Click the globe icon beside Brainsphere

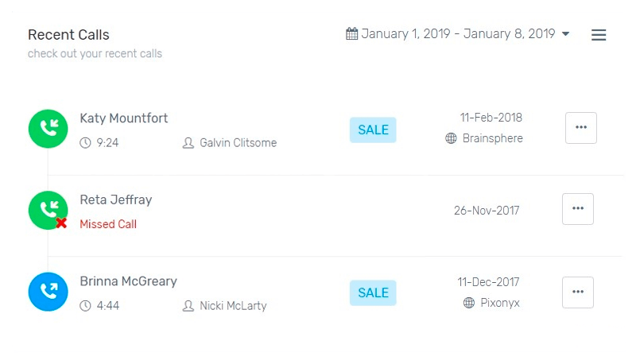coord(451,138)
